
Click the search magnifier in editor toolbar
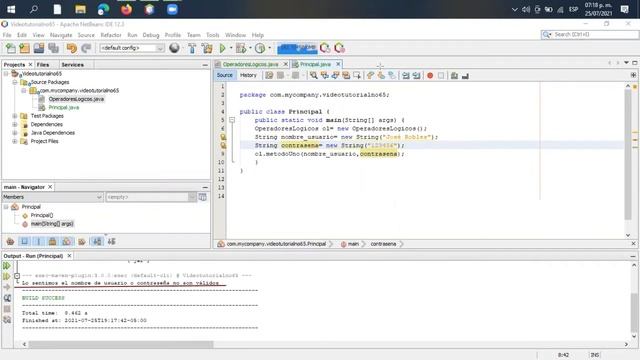click(x=313, y=76)
